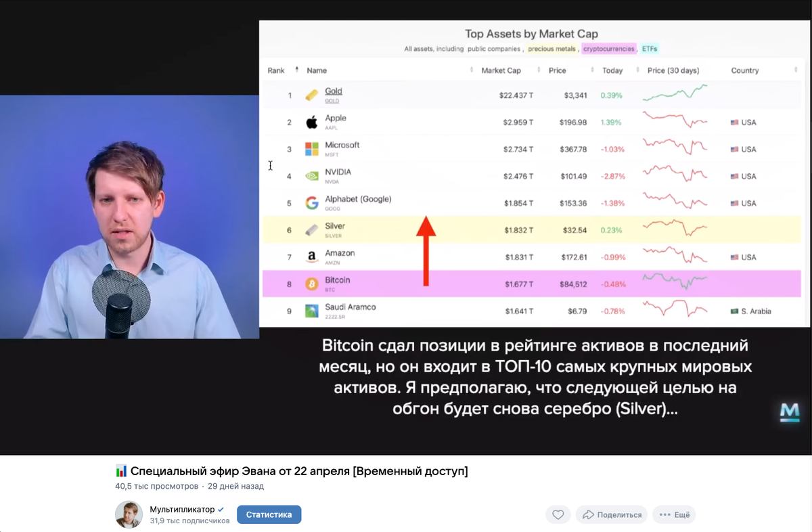Click the NVIDIA logo icon
The width and height of the screenshot is (812, 532).
tap(311, 176)
